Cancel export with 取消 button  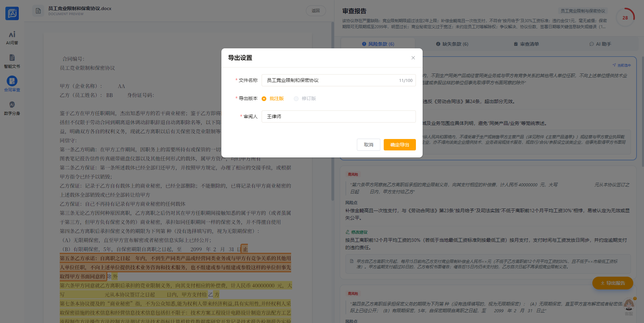coord(368,145)
